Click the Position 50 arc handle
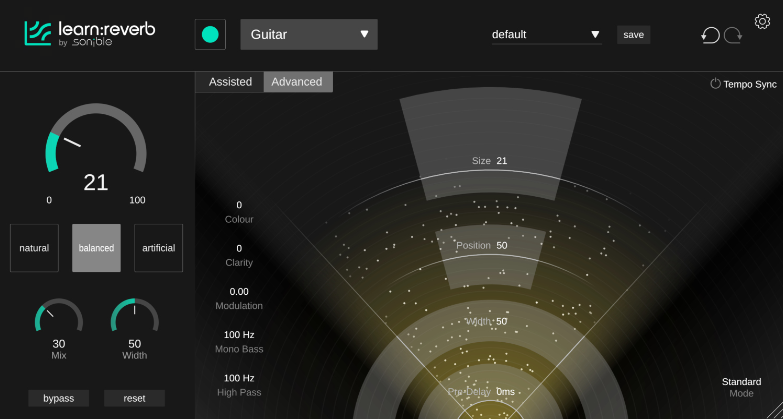 pyautogui.click(x=490, y=257)
